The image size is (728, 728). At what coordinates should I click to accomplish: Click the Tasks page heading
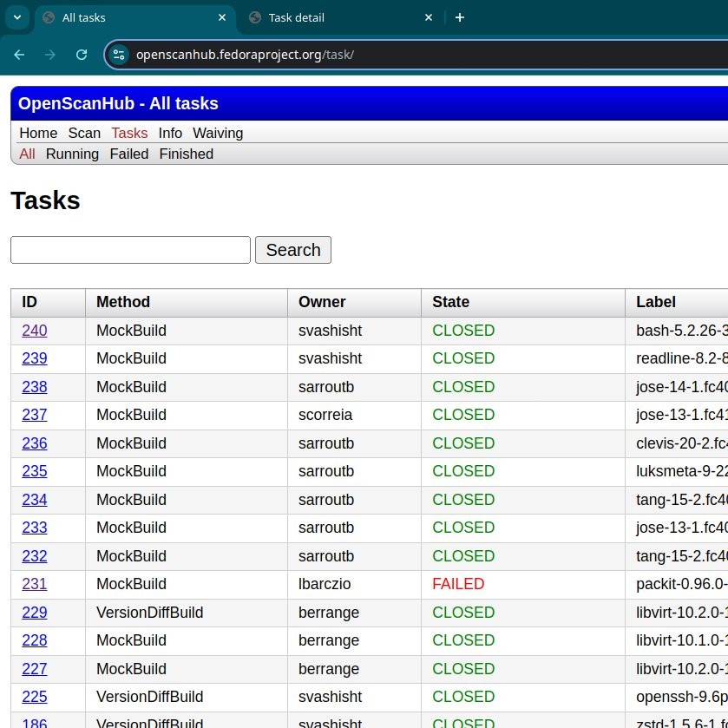(45, 200)
